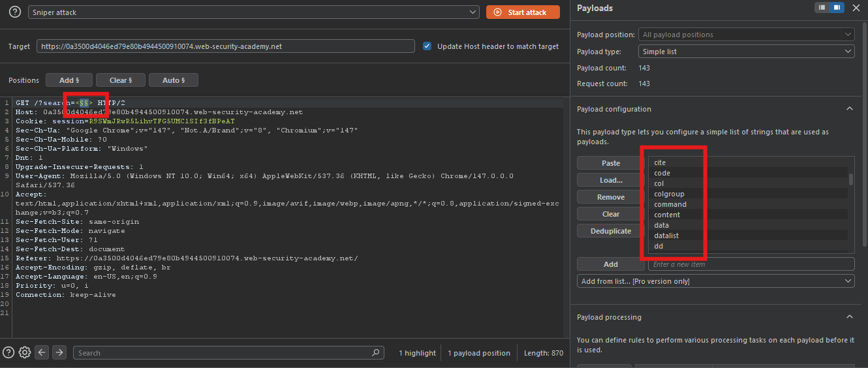Go to the next search match arrow
Image resolution: width=868 pixels, height=368 pixels.
pyautogui.click(x=59, y=352)
